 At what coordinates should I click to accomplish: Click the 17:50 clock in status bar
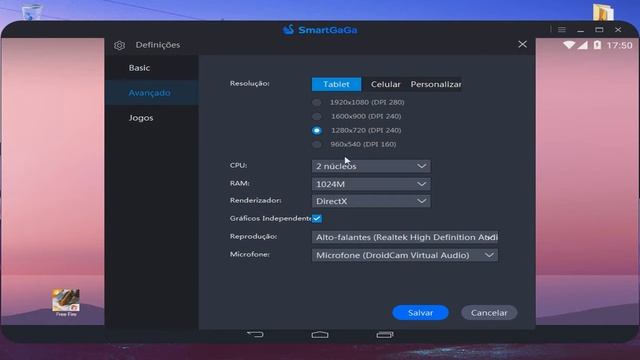pos(620,45)
